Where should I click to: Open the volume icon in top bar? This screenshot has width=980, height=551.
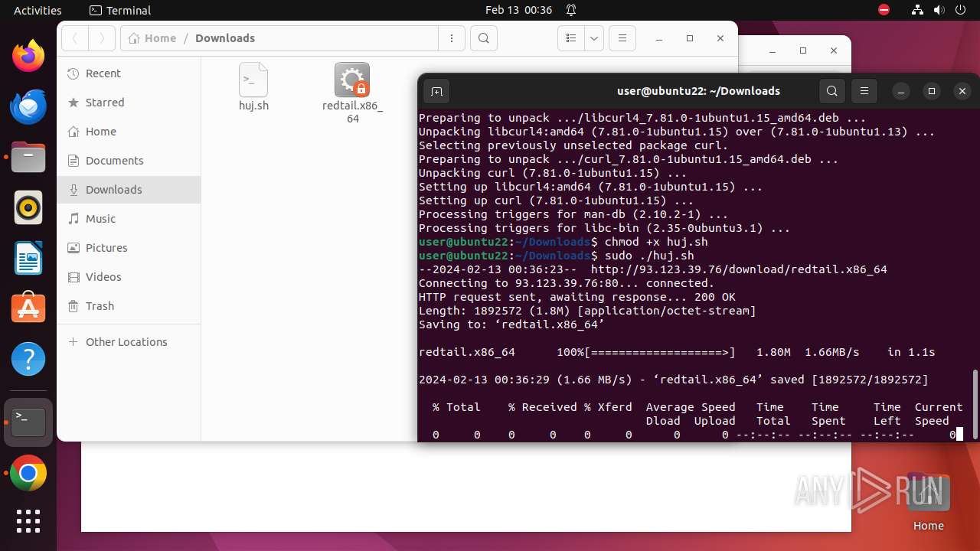[x=940, y=10]
